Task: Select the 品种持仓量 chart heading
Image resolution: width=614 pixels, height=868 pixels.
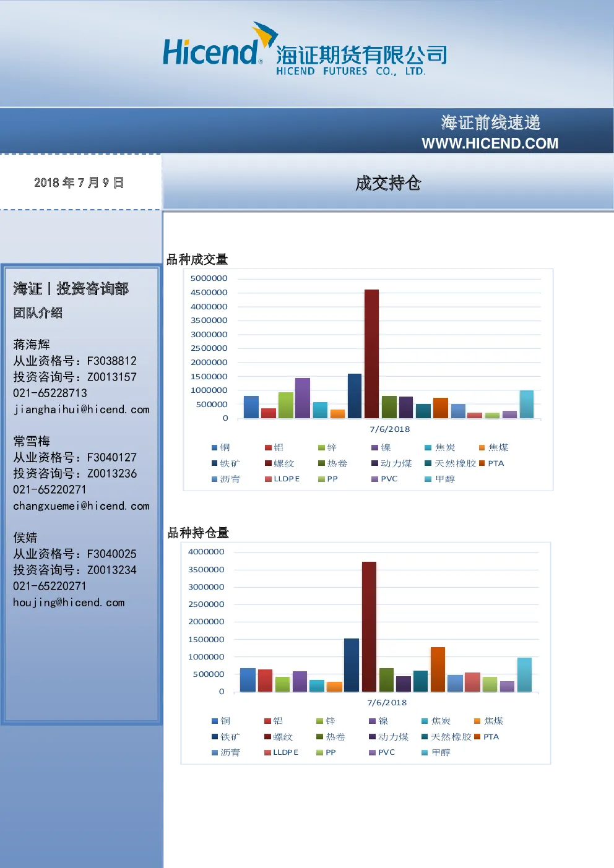Action: 198,533
